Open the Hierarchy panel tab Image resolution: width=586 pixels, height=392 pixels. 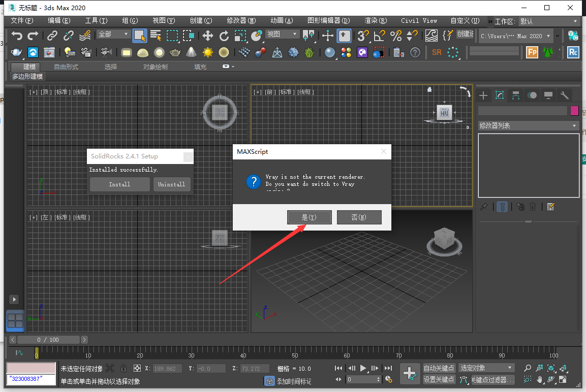pos(516,95)
